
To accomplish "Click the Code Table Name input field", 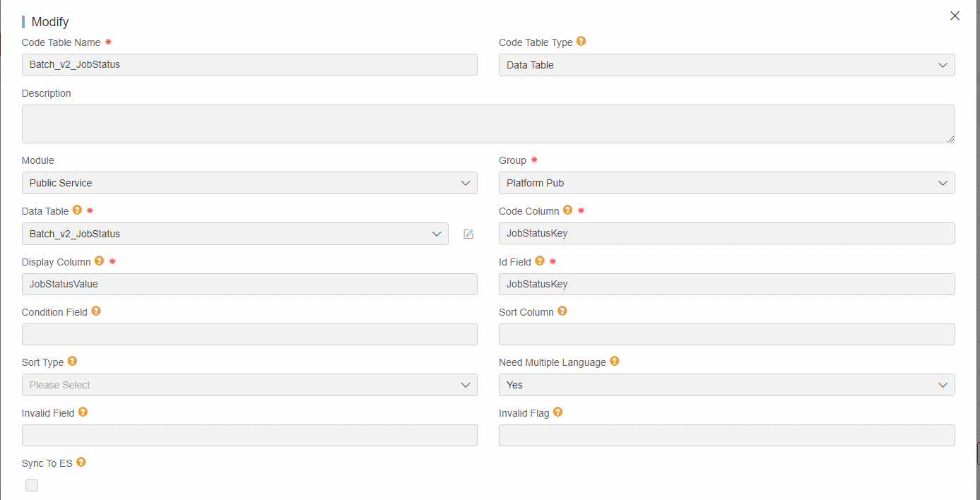I will click(x=249, y=65).
